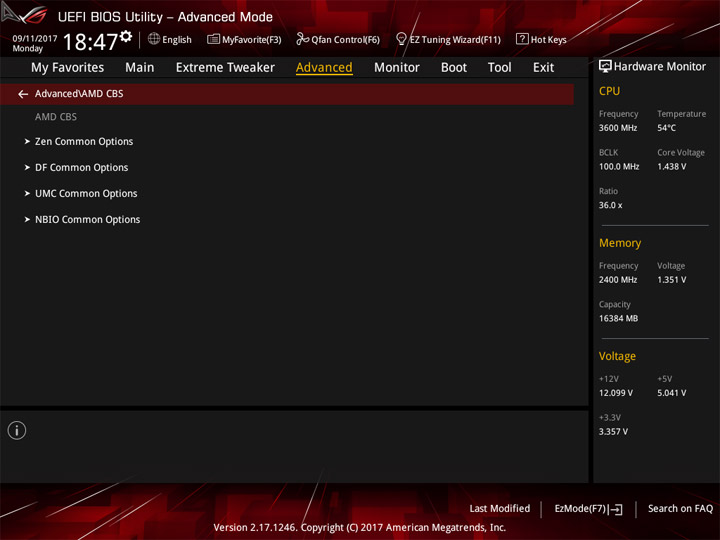Image resolution: width=720 pixels, height=540 pixels.
Task: Select DF Common Options entry
Action: click(x=82, y=168)
